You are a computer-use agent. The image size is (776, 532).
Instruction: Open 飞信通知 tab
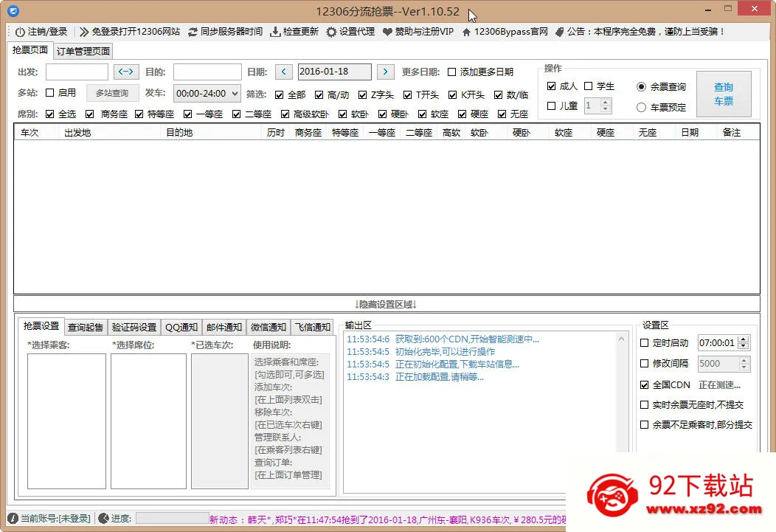[x=312, y=327]
